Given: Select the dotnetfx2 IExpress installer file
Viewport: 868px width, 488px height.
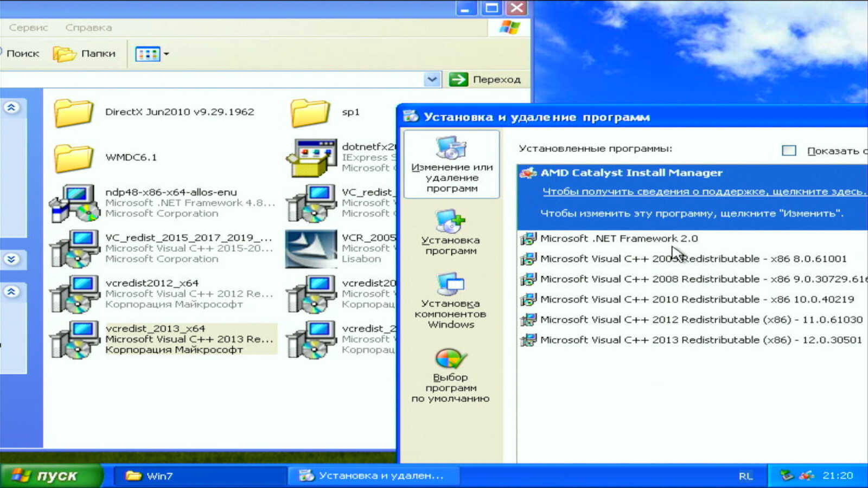Looking at the screenshot, I should coord(341,157).
